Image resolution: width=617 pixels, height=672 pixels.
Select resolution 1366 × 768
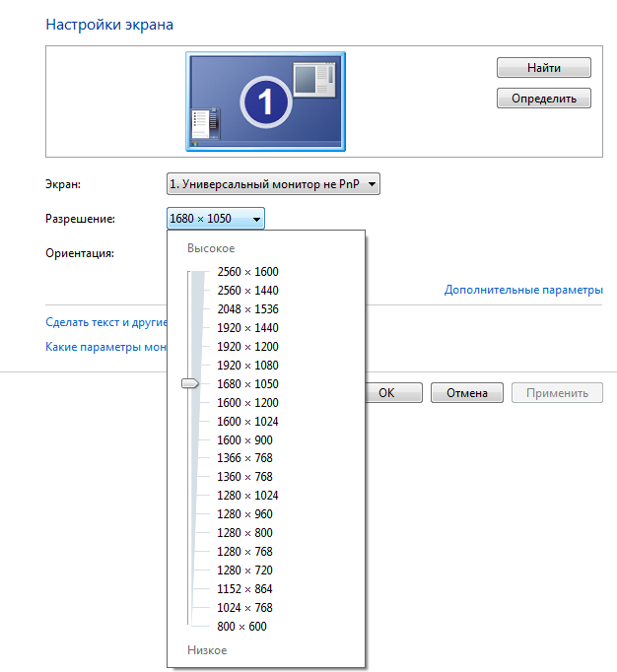(244, 458)
